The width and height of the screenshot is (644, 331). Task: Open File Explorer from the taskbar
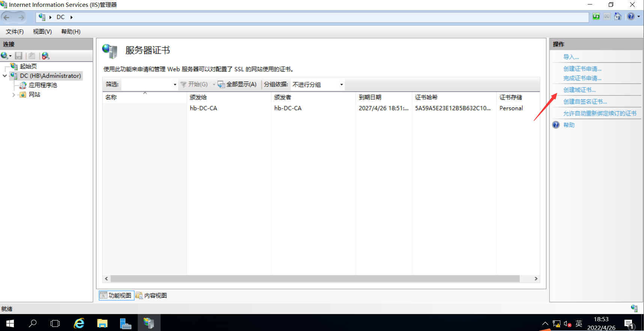[102, 323]
